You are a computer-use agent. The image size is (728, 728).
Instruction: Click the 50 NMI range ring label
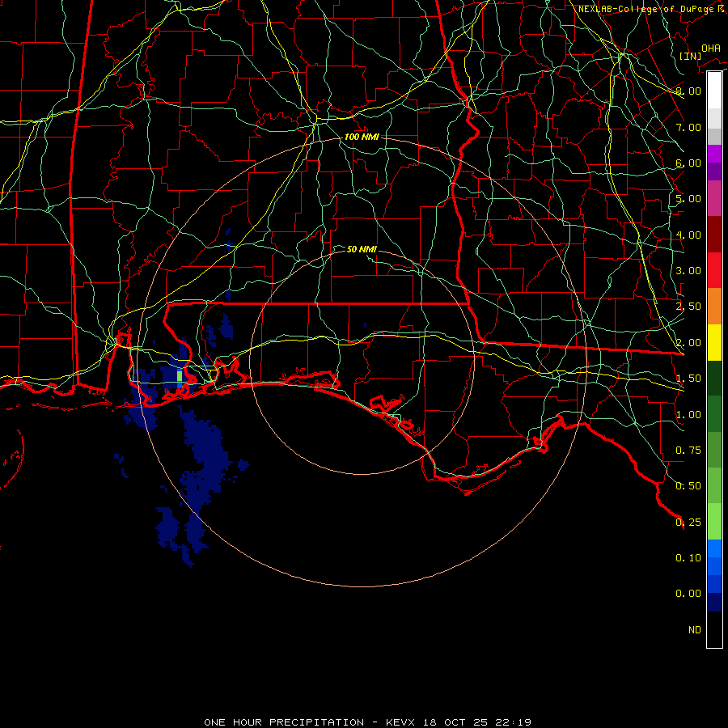point(362,249)
